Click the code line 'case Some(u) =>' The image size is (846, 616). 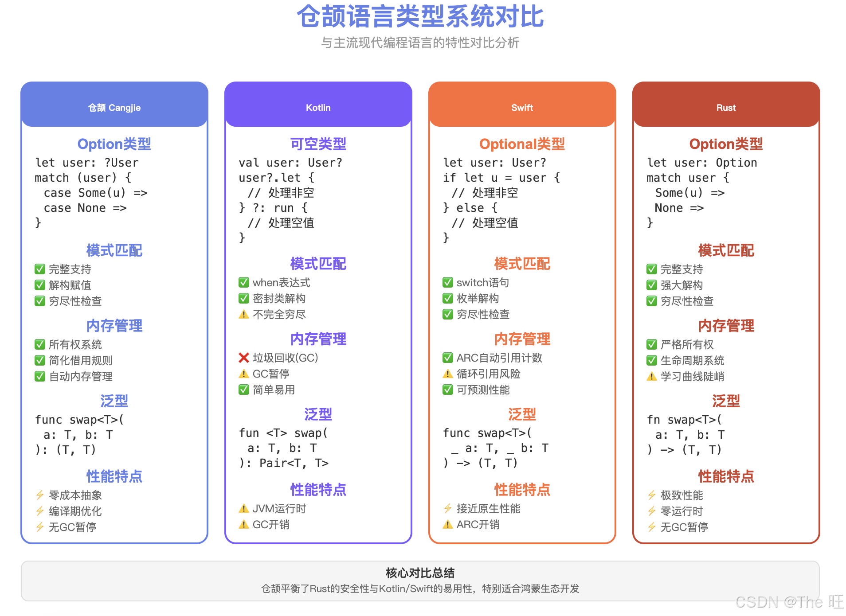click(x=96, y=193)
